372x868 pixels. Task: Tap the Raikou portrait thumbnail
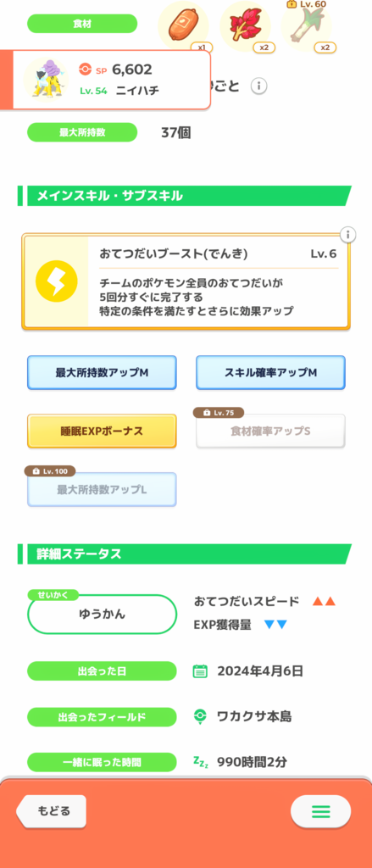[x=46, y=79]
